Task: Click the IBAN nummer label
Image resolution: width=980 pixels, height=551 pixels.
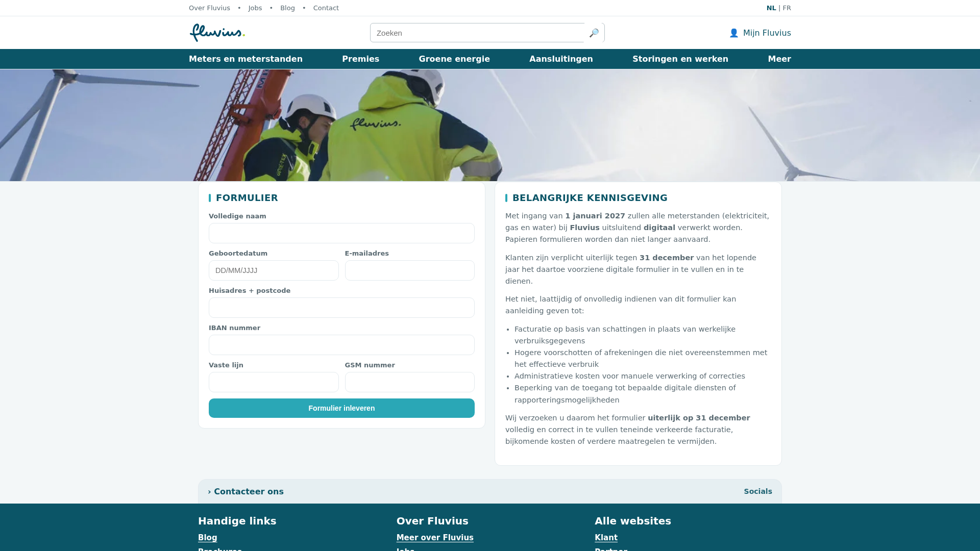Action: 234,328
